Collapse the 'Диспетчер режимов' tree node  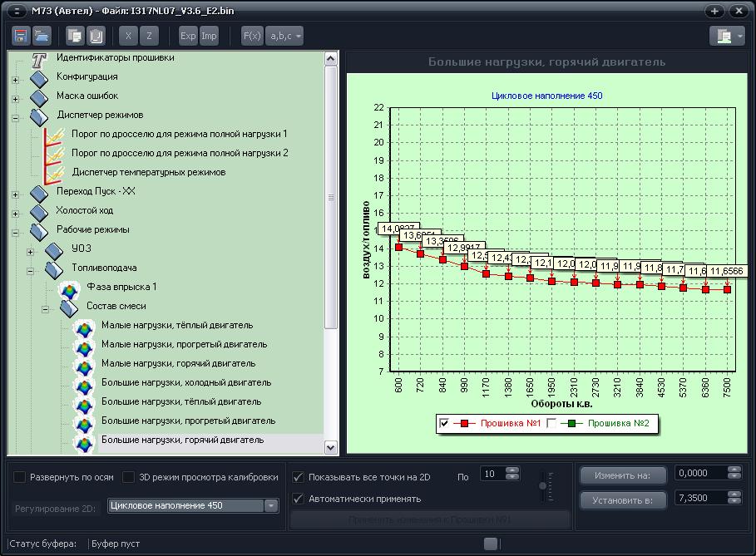pos(15,116)
